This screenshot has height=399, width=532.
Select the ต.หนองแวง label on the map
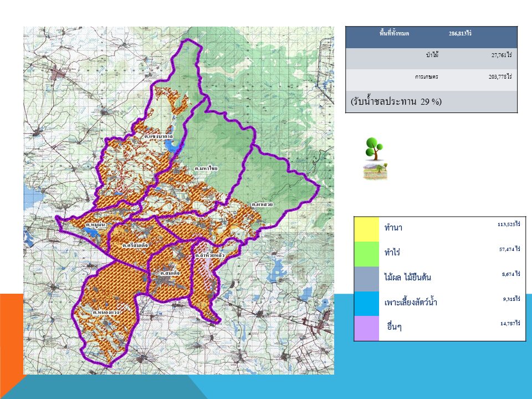point(107,313)
